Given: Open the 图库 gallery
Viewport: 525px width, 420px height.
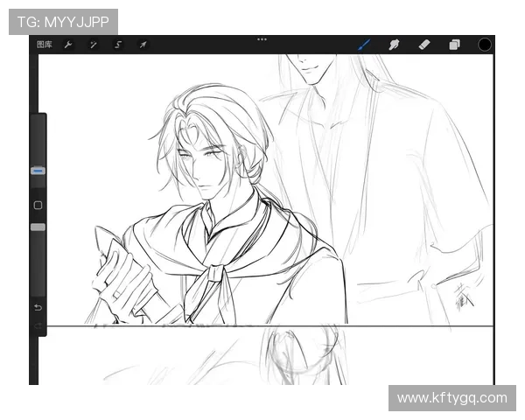Looking at the screenshot, I should [x=45, y=45].
